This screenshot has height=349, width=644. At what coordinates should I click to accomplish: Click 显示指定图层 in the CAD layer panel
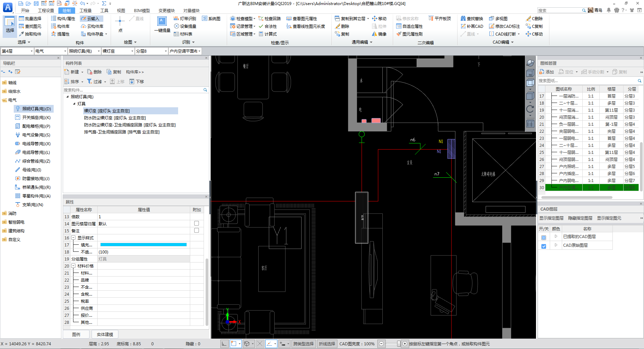click(551, 218)
